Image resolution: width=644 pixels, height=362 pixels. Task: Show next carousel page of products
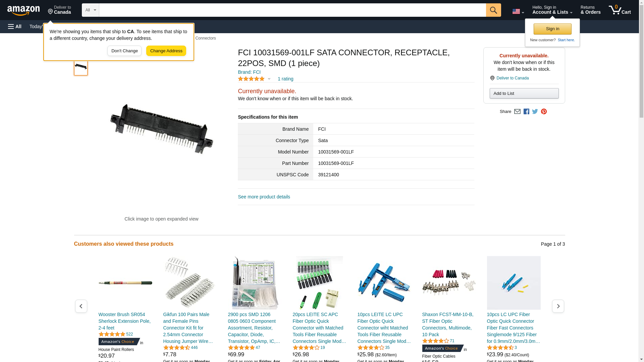558,306
